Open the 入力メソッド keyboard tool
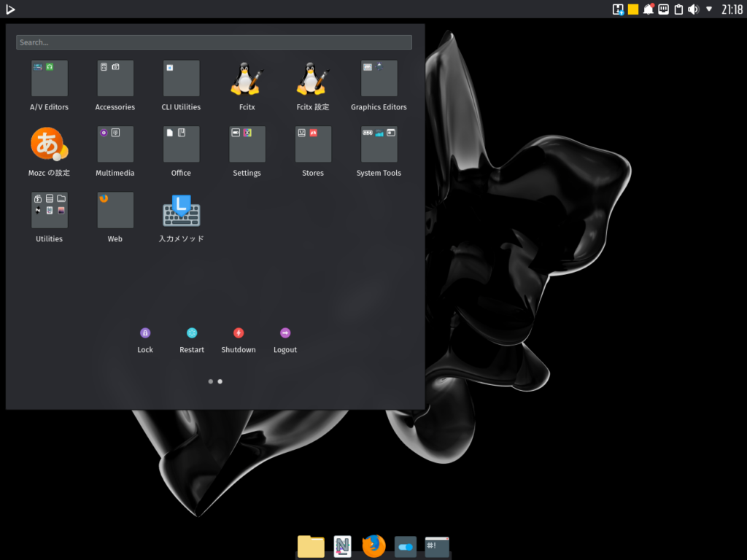 tap(181, 209)
